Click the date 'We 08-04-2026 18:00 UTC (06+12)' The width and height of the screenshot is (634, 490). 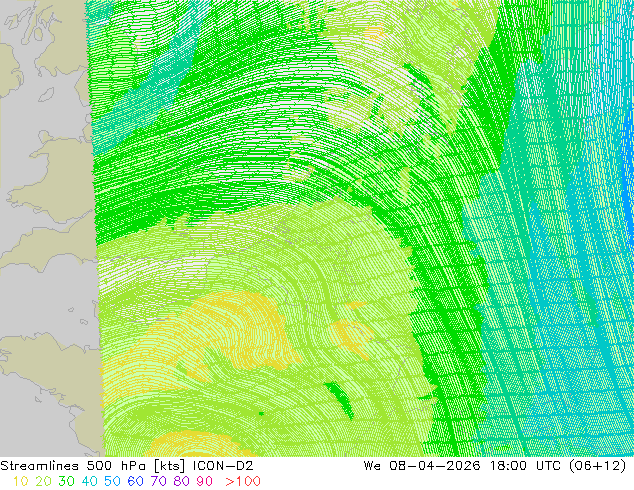click(x=495, y=466)
